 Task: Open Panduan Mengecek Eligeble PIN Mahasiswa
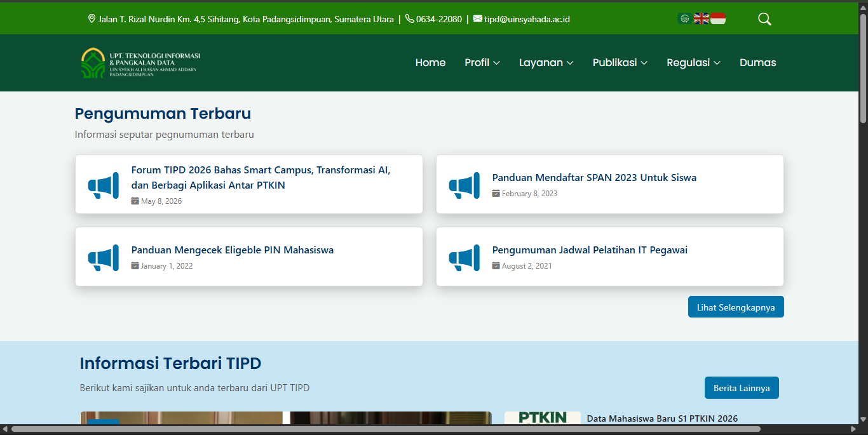[x=233, y=250]
